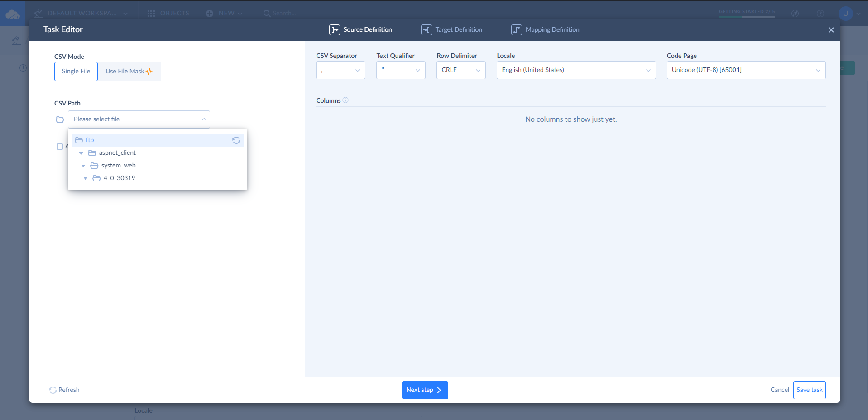Click the ftp folder icon
The height and width of the screenshot is (420, 868).
coord(79,140)
